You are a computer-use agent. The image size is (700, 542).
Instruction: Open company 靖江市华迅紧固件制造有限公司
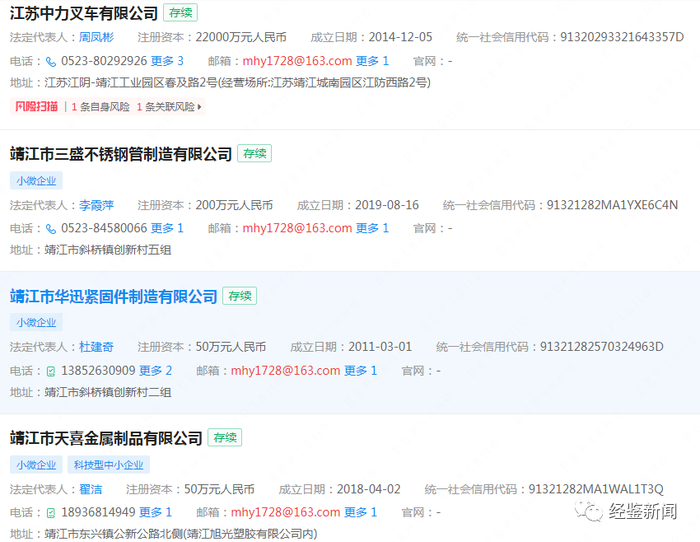click(x=113, y=296)
